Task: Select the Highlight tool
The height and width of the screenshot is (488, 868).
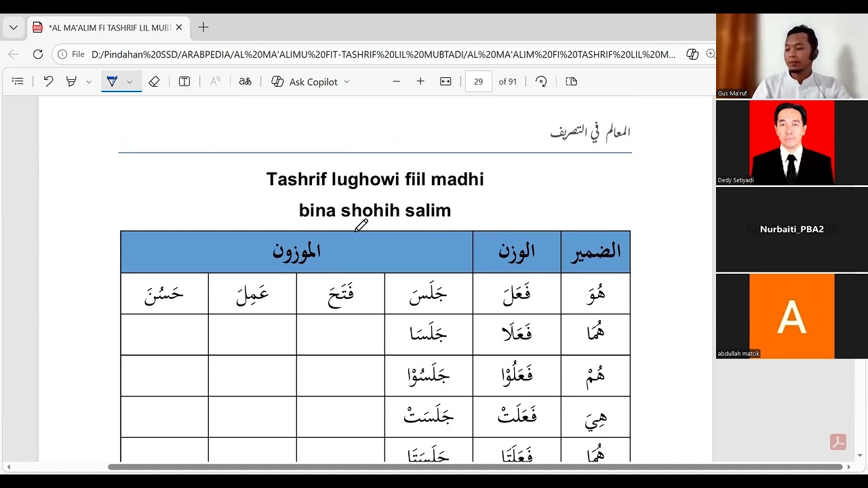Action: pos(71,81)
